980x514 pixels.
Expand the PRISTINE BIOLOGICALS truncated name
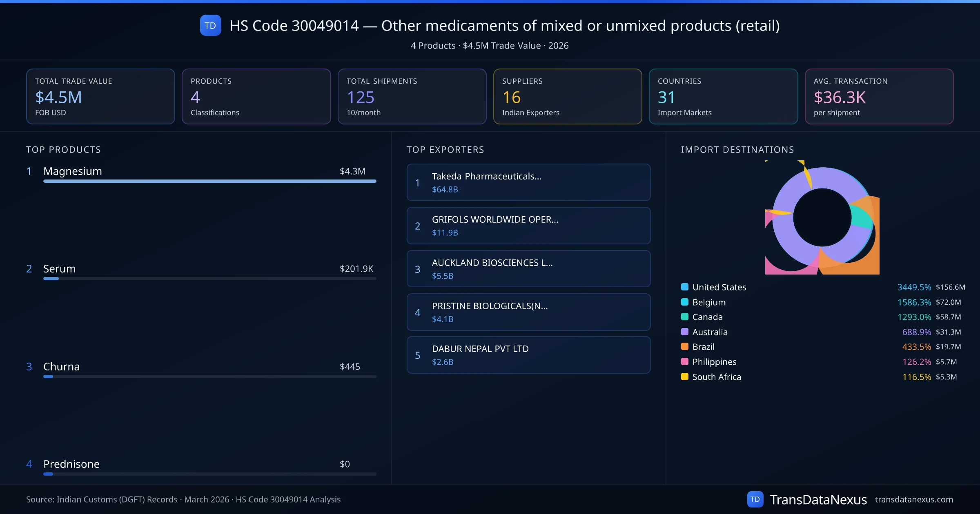pos(490,306)
